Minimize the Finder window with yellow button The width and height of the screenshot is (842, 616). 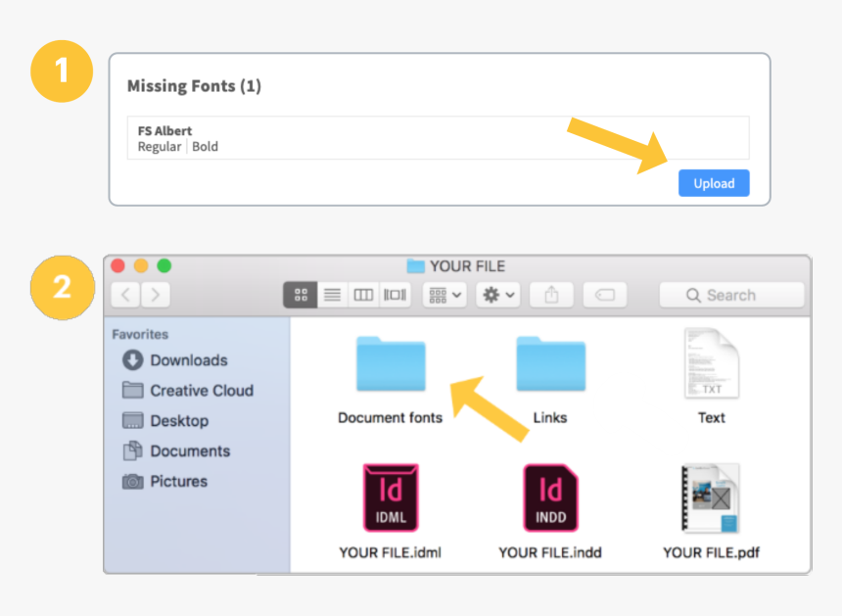click(141, 265)
